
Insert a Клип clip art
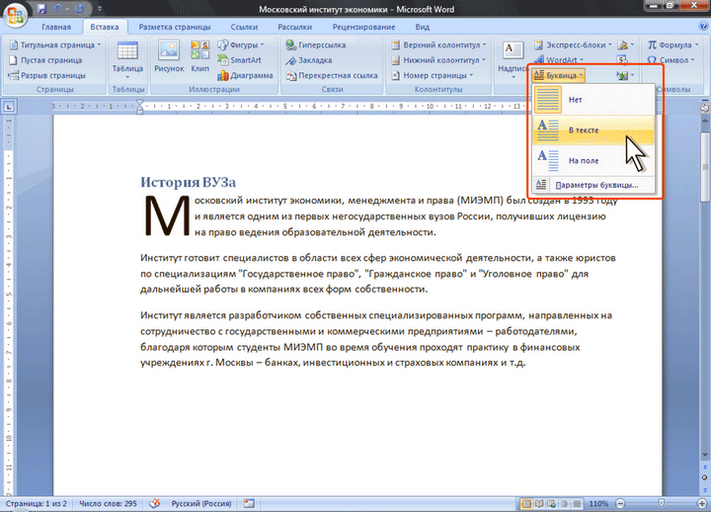coord(200,57)
